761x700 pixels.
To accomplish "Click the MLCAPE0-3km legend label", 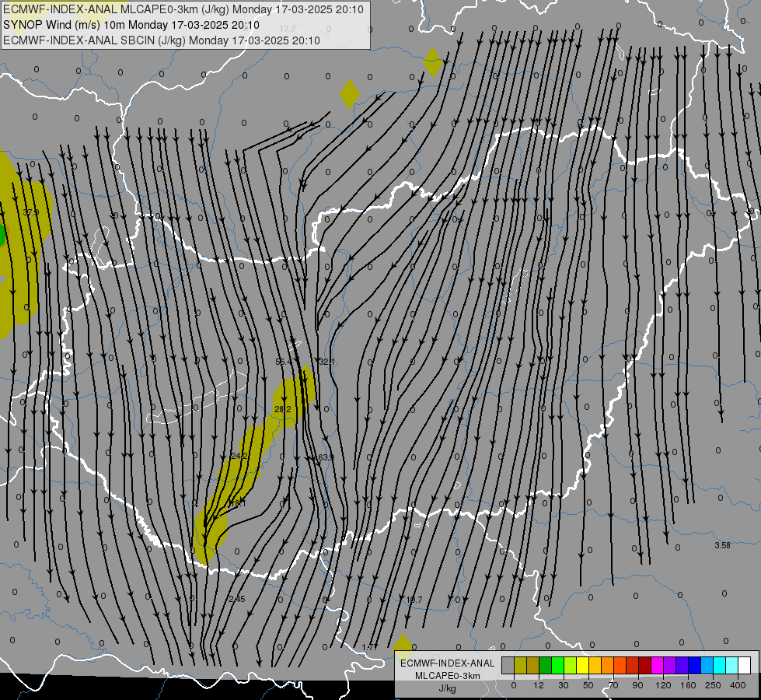I will pyautogui.click(x=448, y=675).
